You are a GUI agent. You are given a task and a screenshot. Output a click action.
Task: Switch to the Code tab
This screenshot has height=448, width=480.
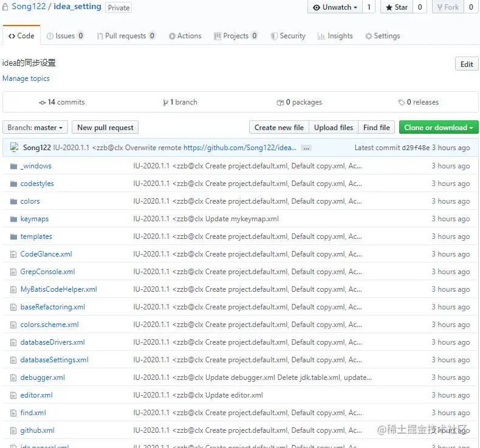[x=21, y=36]
